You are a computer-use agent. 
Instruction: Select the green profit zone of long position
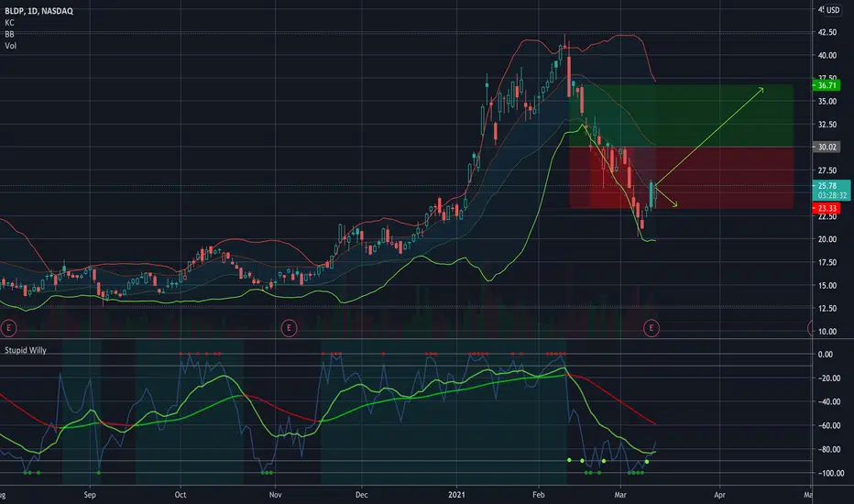pyautogui.click(x=681, y=115)
